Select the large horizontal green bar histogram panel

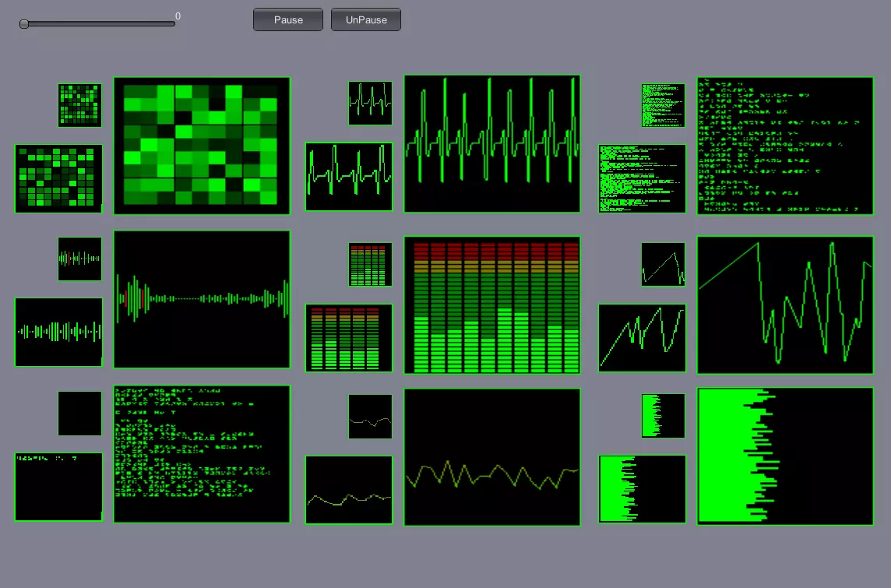[785, 456]
